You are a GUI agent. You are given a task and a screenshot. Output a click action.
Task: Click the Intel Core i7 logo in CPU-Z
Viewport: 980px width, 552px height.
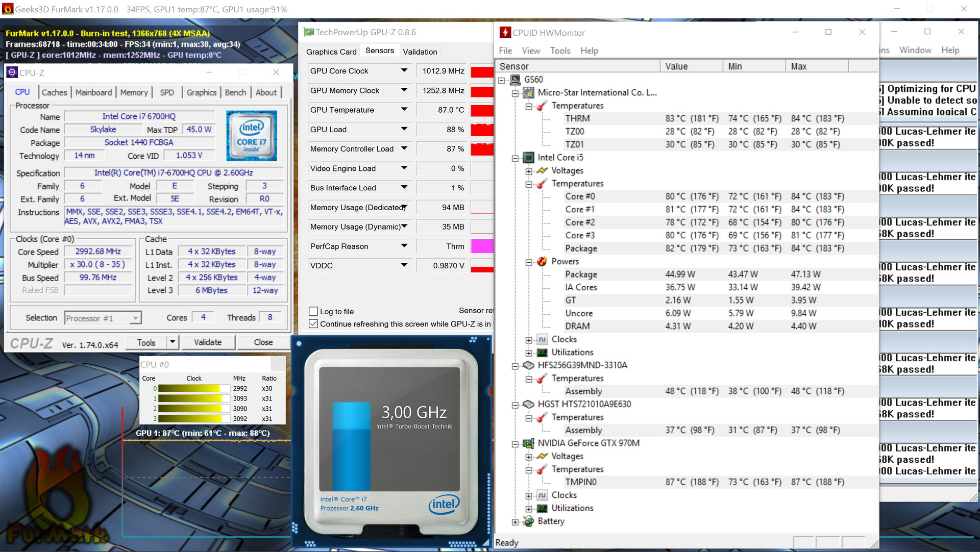[251, 136]
